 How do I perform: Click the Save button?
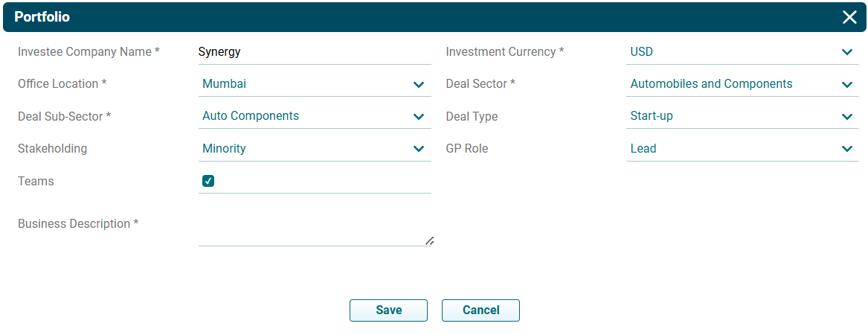click(388, 310)
